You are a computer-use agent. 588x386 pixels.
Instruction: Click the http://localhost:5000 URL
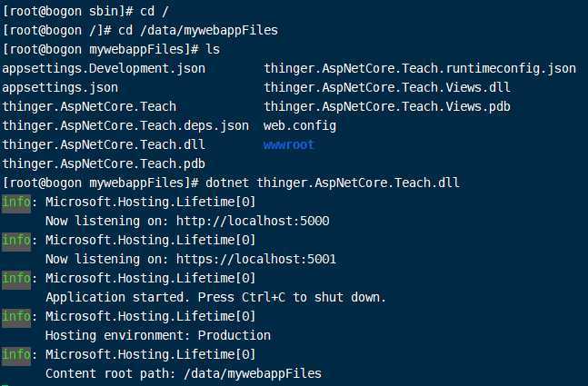pos(253,221)
